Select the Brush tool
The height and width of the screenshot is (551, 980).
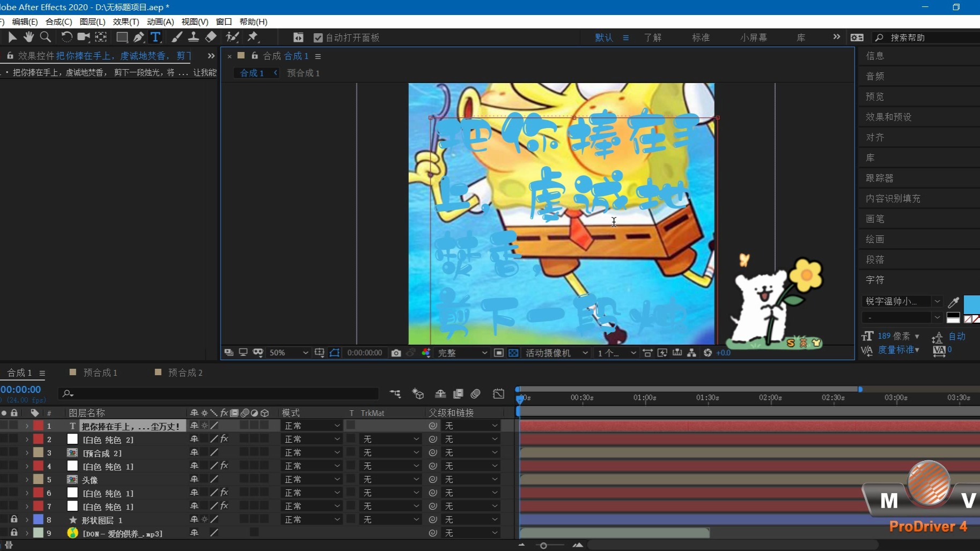point(176,37)
